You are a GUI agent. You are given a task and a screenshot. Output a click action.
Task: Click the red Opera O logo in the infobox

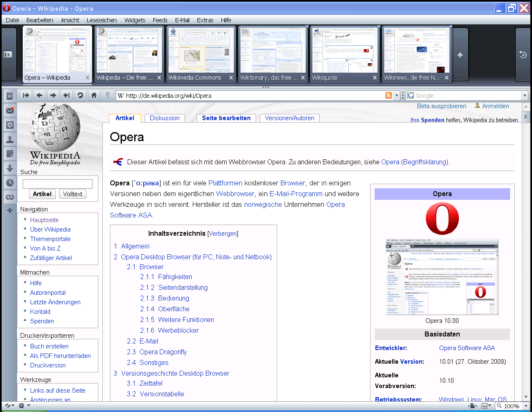[442, 219]
